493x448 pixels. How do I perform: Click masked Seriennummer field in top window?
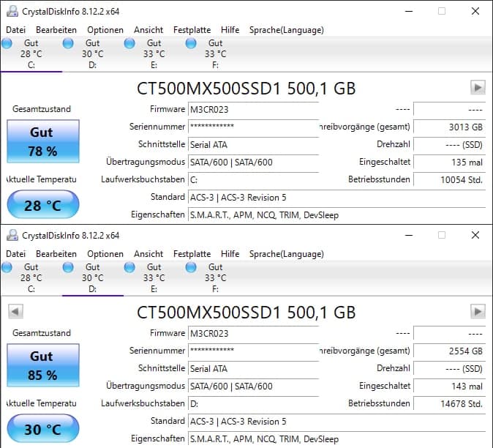click(x=253, y=127)
